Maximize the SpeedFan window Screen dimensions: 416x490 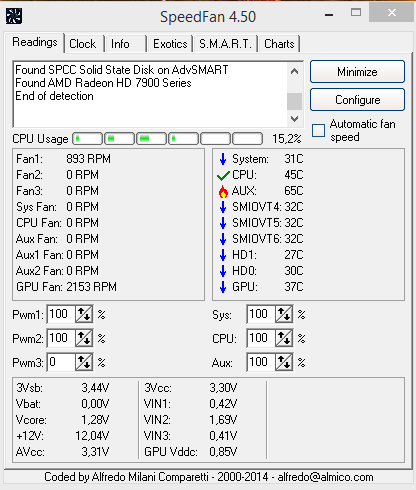[356, 13]
